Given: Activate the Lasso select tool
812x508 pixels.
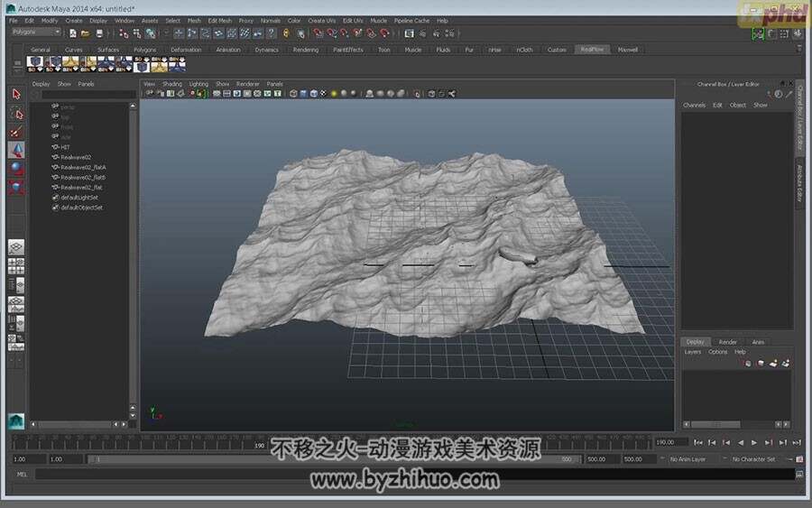Looking at the screenshot, I should click(16, 113).
